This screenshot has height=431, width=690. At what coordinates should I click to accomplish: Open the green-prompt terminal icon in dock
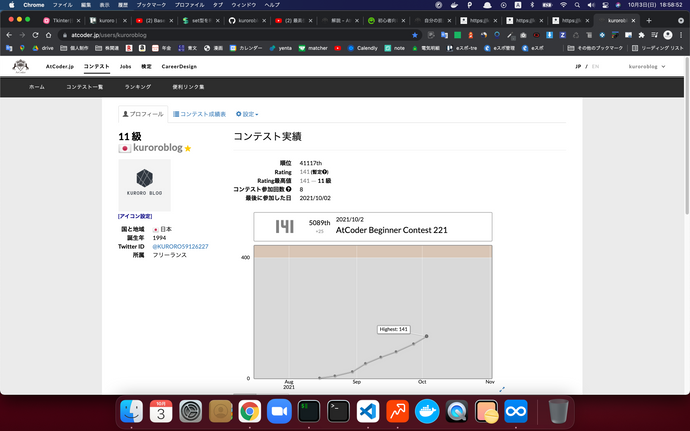[x=309, y=412]
